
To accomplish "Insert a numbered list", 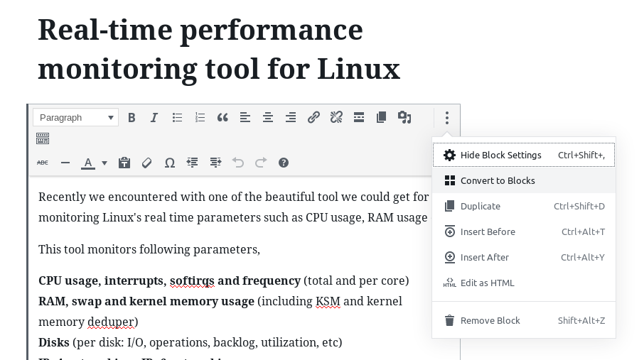I will coord(200,118).
